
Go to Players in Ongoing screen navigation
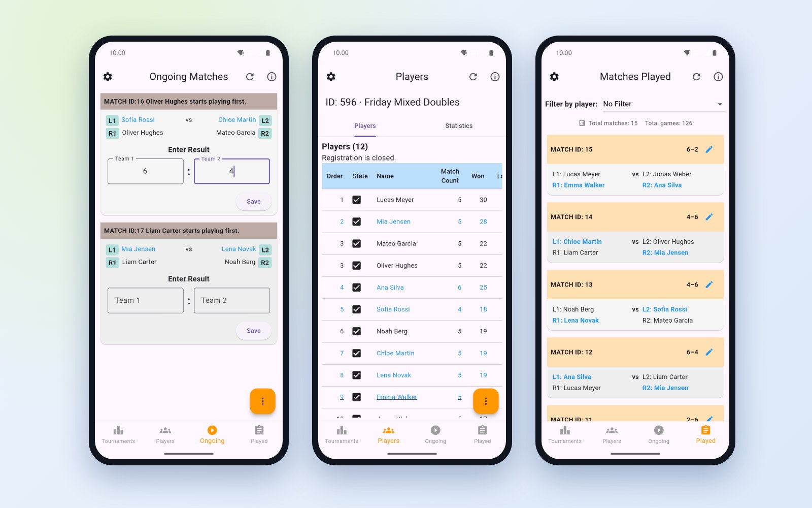[165, 435]
